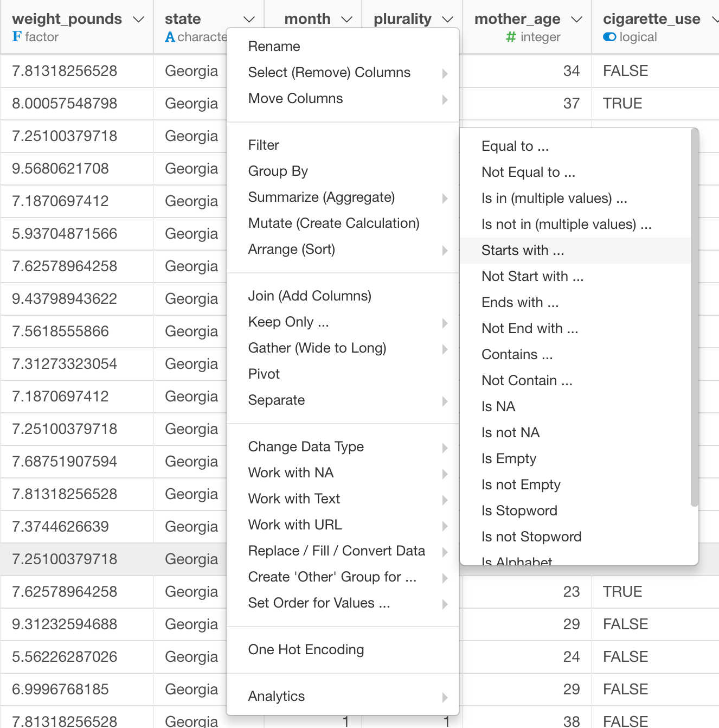The image size is (719, 728).
Task: Click the logical type icon under cigarette_use
Action: pyautogui.click(x=609, y=37)
